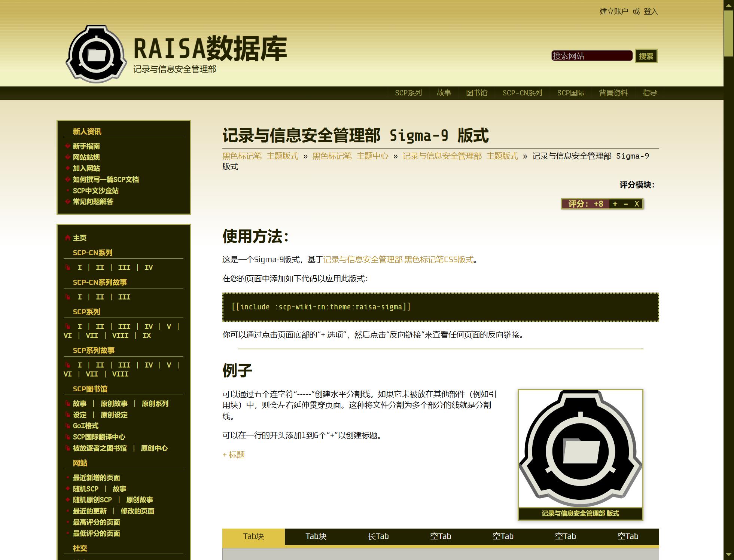Click the home icon beside 主页

pyautogui.click(x=68, y=238)
